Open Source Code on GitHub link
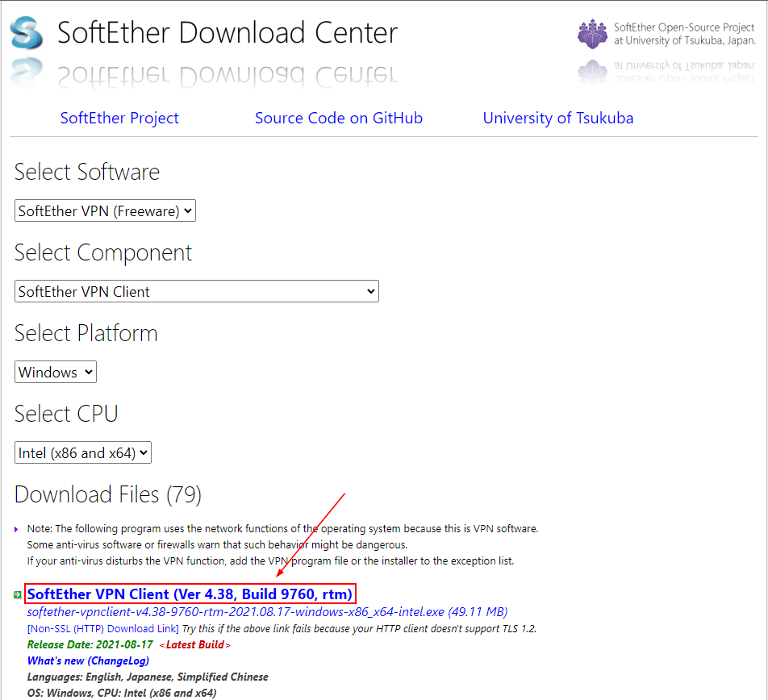The width and height of the screenshot is (768, 700). [x=339, y=118]
